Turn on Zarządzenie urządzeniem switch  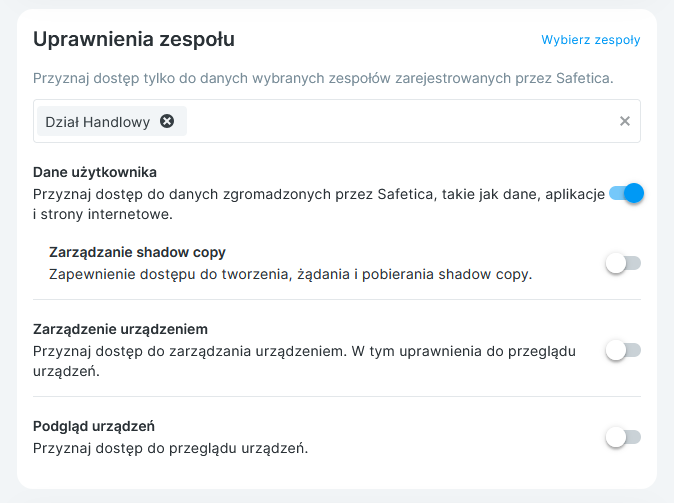623,350
